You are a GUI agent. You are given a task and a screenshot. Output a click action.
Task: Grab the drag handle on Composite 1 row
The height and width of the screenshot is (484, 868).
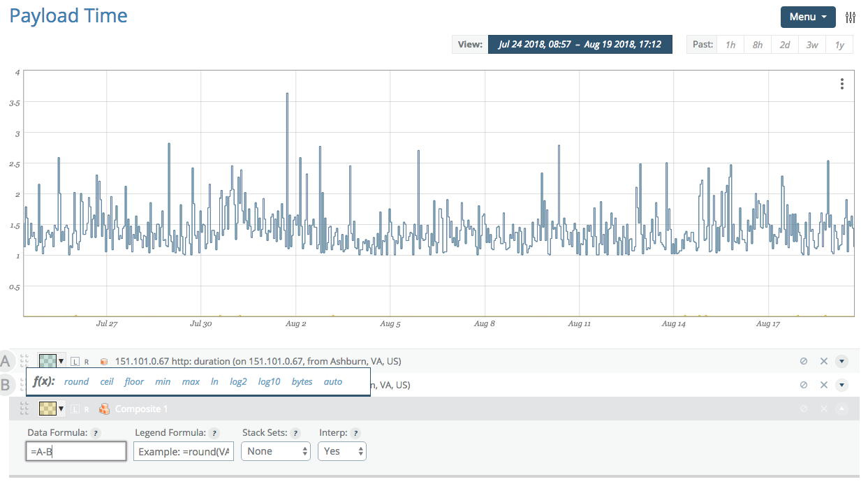pyautogui.click(x=24, y=409)
